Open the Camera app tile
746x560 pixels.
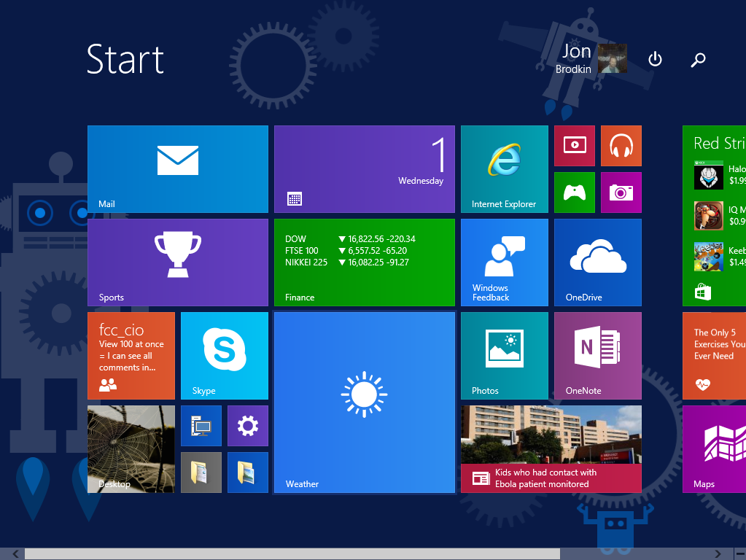pos(621,192)
